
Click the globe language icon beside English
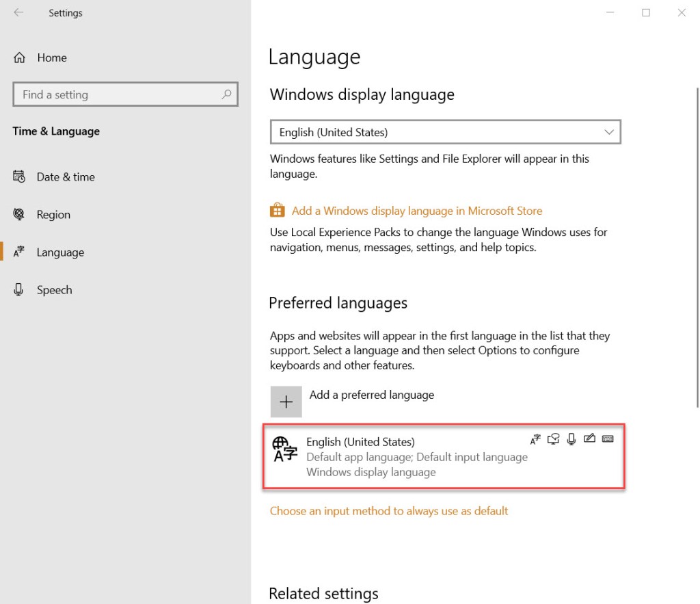[284, 449]
